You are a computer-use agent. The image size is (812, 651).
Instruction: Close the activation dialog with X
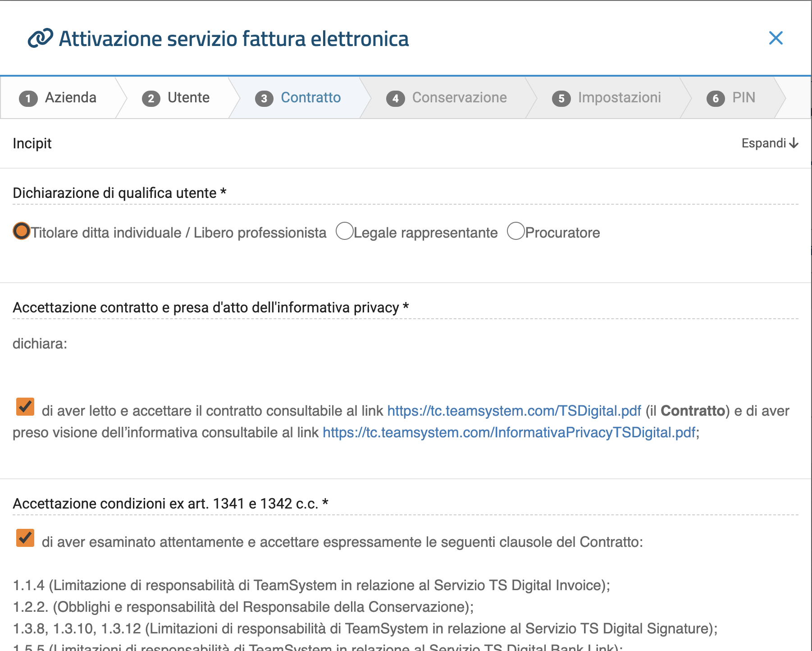point(776,38)
